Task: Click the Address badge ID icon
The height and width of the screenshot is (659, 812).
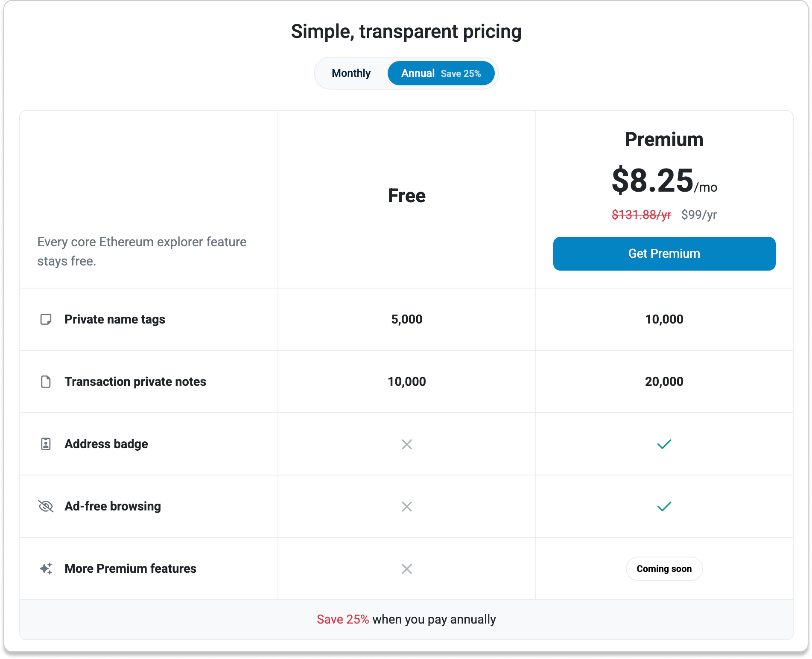Action: coord(46,444)
